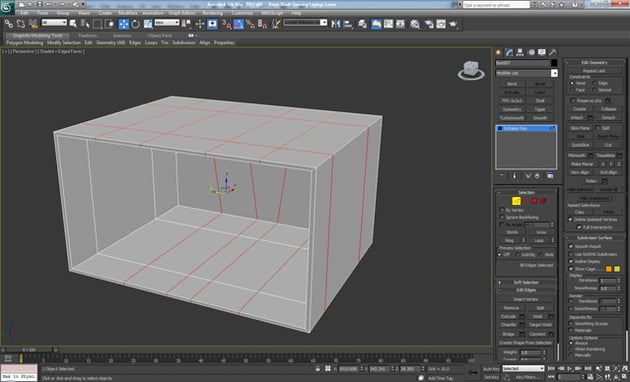
Task: Toggle Delete Isolated Vertices checkbox
Action: [570, 219]
